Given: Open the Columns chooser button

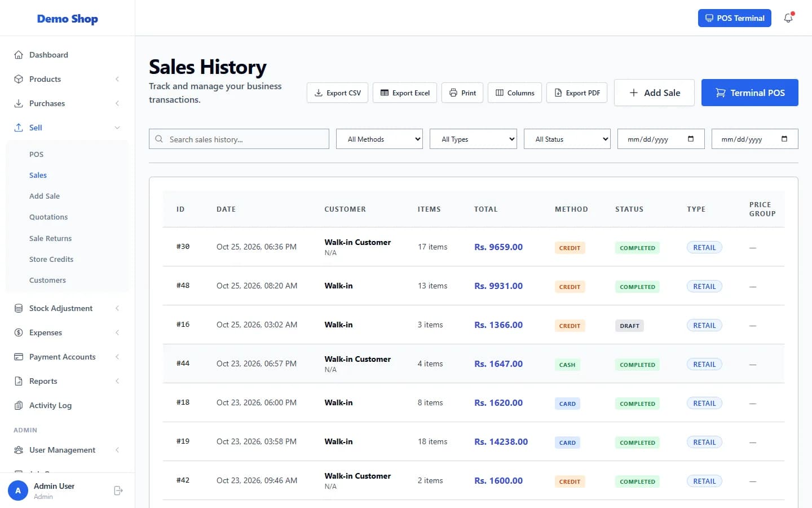Looking at the screenshot, I should (x=515, y=93).
